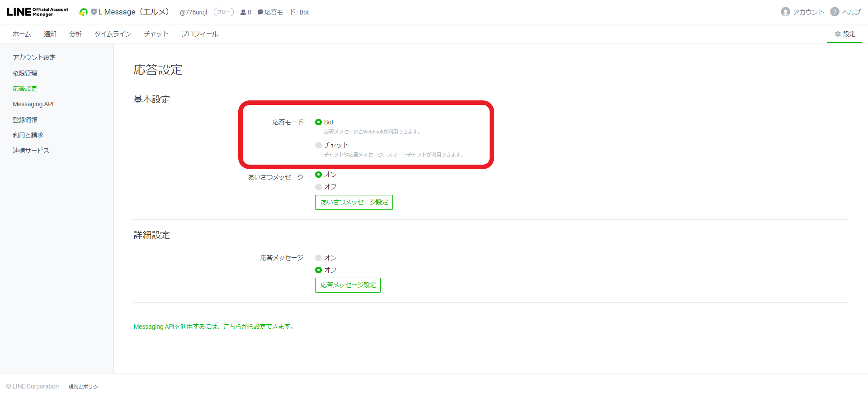Click the followers count icon

coord(243,12)
